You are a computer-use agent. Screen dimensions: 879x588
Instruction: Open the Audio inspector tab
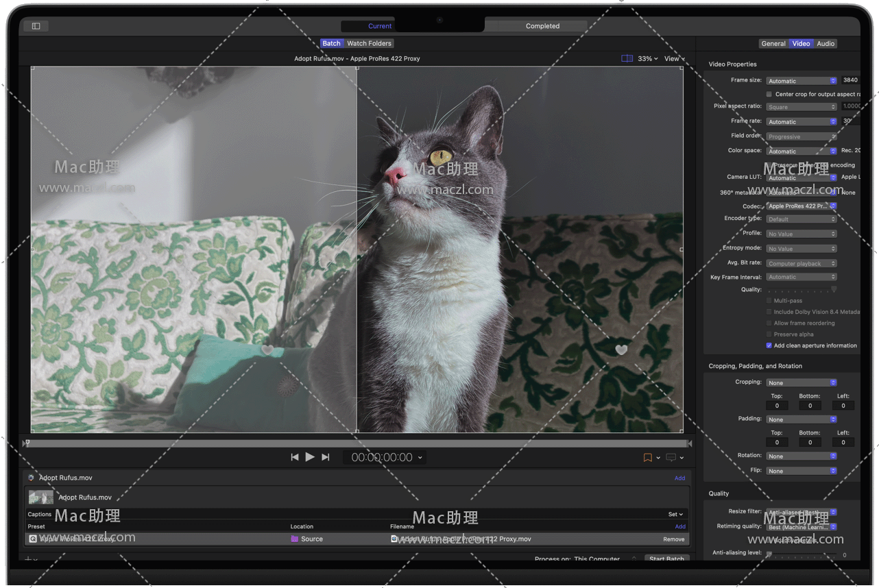point(826,43)
